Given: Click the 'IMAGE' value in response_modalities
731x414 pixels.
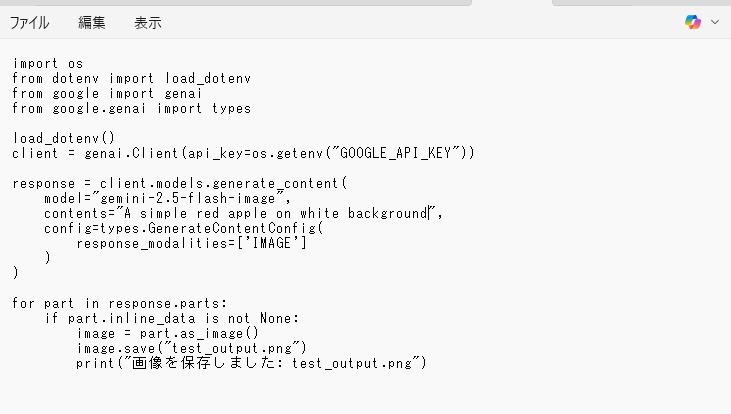Looking at the screenshot, I should coord(271,243).
